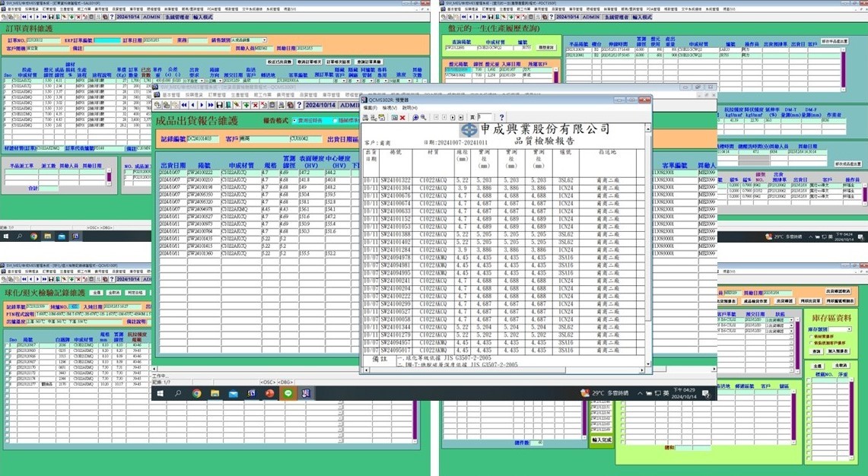Click the search icon on center taskbar
This screenshot has height=476, width=868.
pos(178,393)
